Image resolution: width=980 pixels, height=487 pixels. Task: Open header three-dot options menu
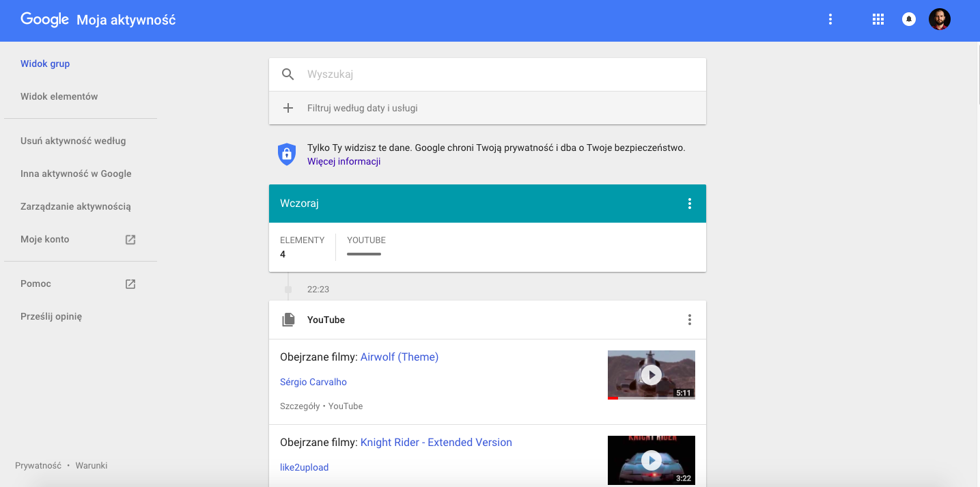coord(830,20)
